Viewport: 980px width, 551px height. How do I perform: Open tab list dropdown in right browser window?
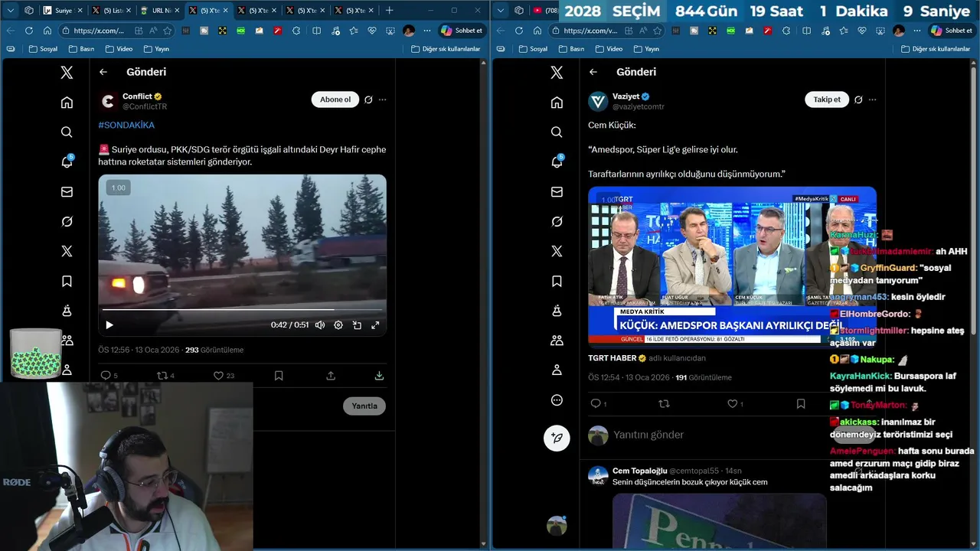(500, 10)
